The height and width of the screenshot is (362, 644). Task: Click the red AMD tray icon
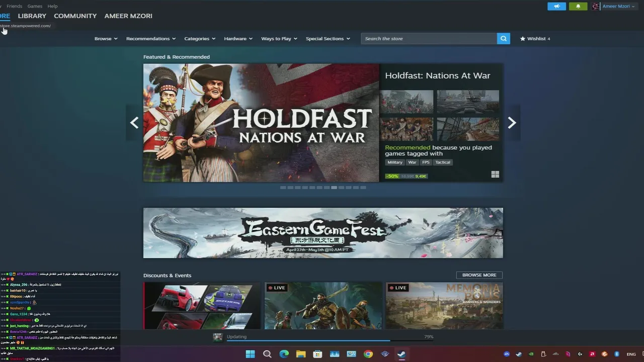tap(593, 354)
